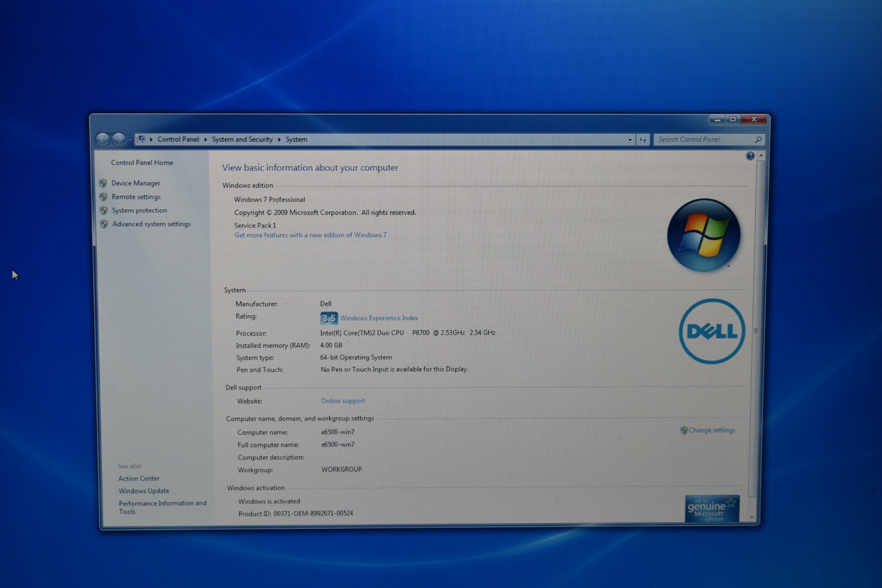
Task: Click the WORKGROUP value
Action: coord(342,470)
